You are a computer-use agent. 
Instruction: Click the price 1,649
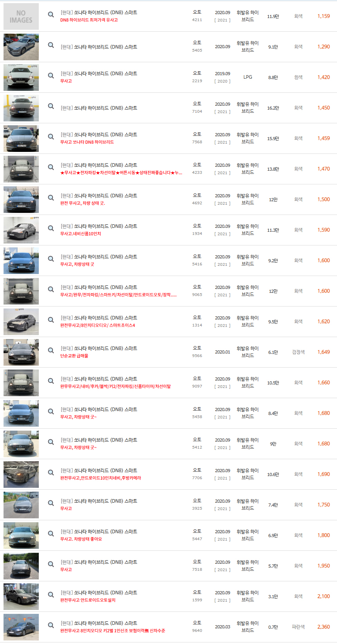click(x=324, y=352)
